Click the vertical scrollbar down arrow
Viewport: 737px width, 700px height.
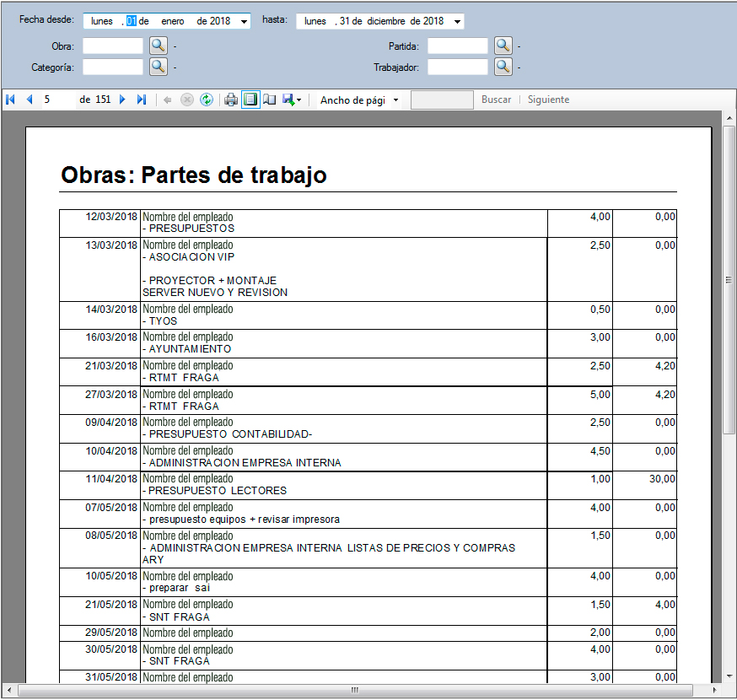point(729,676)
